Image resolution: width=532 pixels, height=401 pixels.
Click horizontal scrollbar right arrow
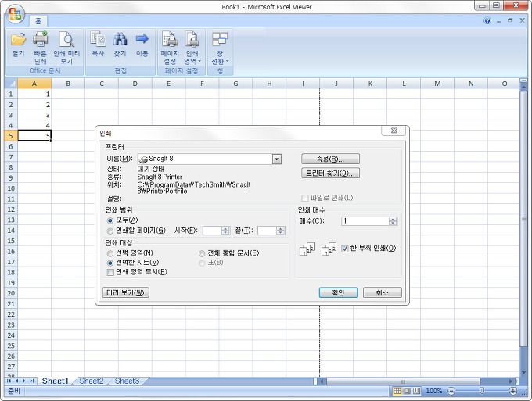click(x=511, y=381)
